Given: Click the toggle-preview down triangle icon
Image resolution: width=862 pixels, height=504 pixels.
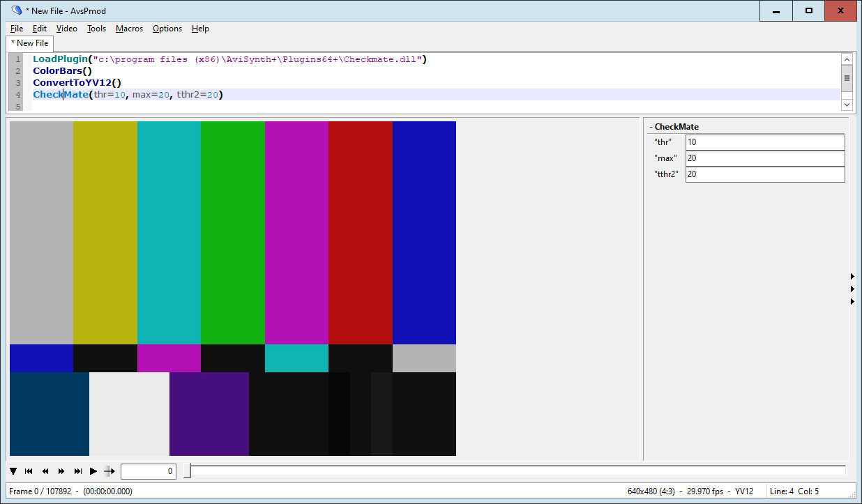Looking at the screenshot, I should pyautogui.click(x=13, y=471).
